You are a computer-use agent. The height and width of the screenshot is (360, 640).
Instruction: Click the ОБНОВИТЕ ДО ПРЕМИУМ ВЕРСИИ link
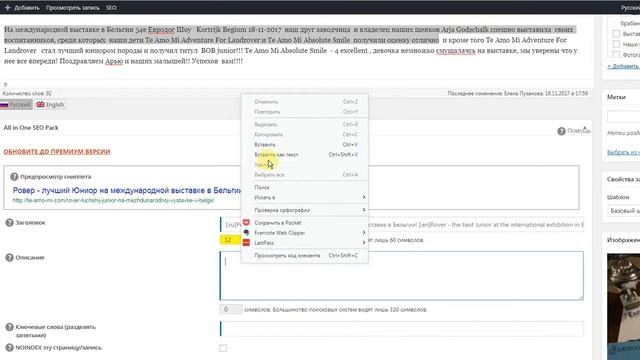(x=57, y=151)
